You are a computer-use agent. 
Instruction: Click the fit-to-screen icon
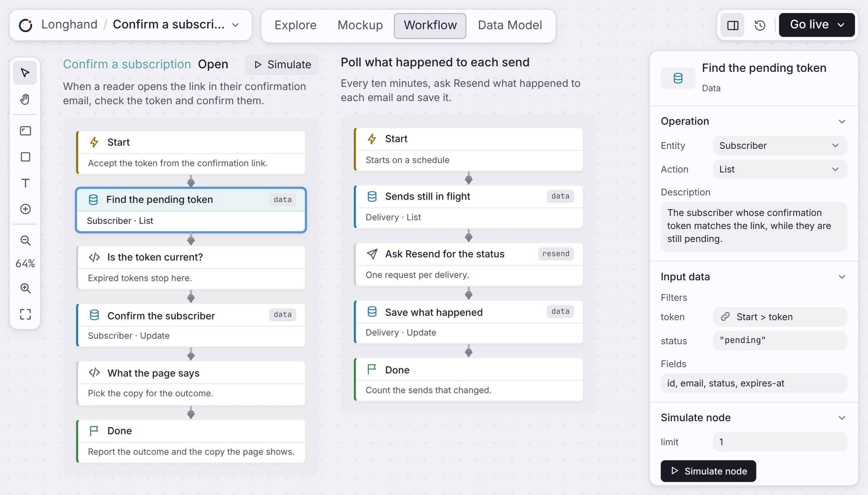[x=25, y=314]
